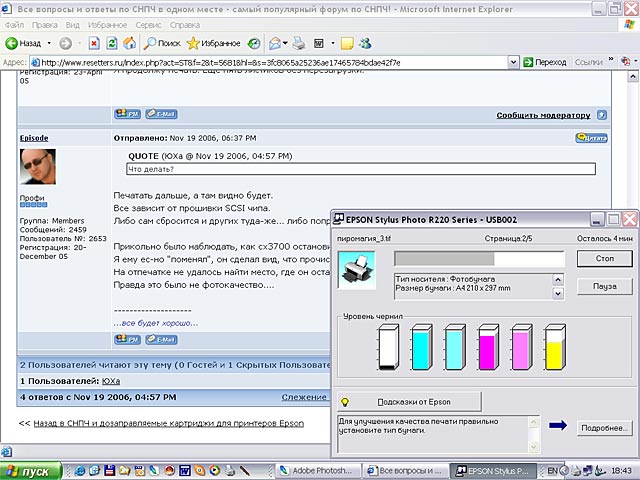Click the floppy disk quick launch icon
640x480 pixels.
pos(109,471)
